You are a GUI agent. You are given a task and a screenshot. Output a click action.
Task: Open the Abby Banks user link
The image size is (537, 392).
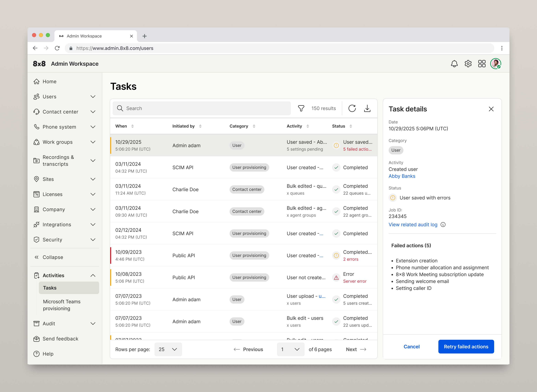pyautogui.click(x=402, y=176)
